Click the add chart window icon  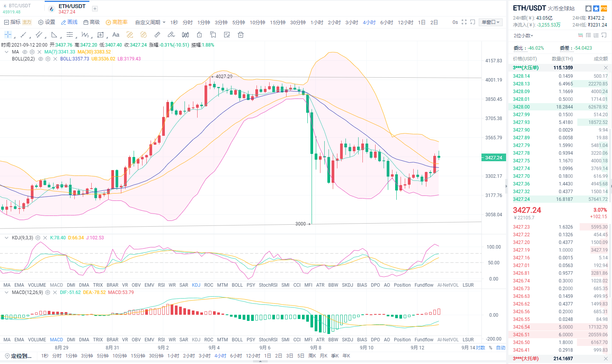point(473,22)
